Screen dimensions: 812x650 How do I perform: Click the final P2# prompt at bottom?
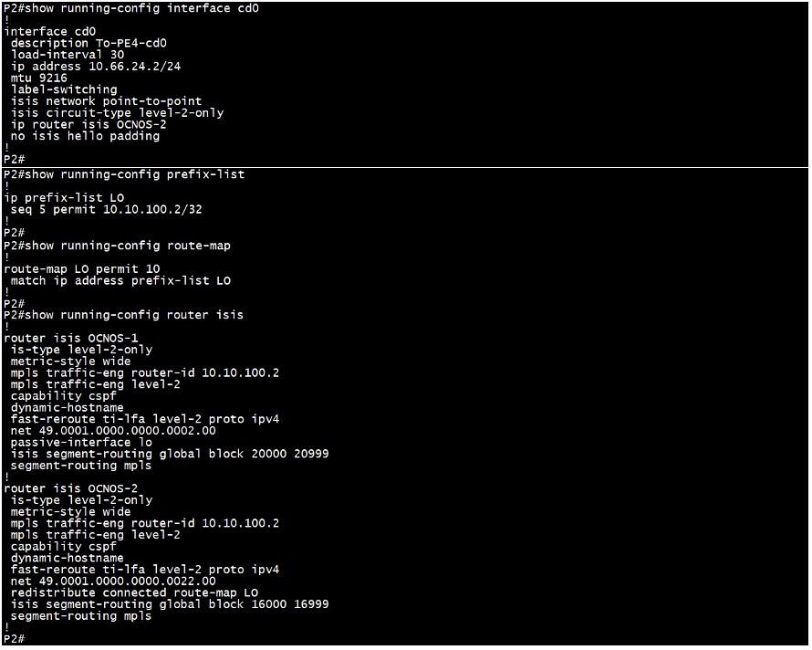(14, 639)
